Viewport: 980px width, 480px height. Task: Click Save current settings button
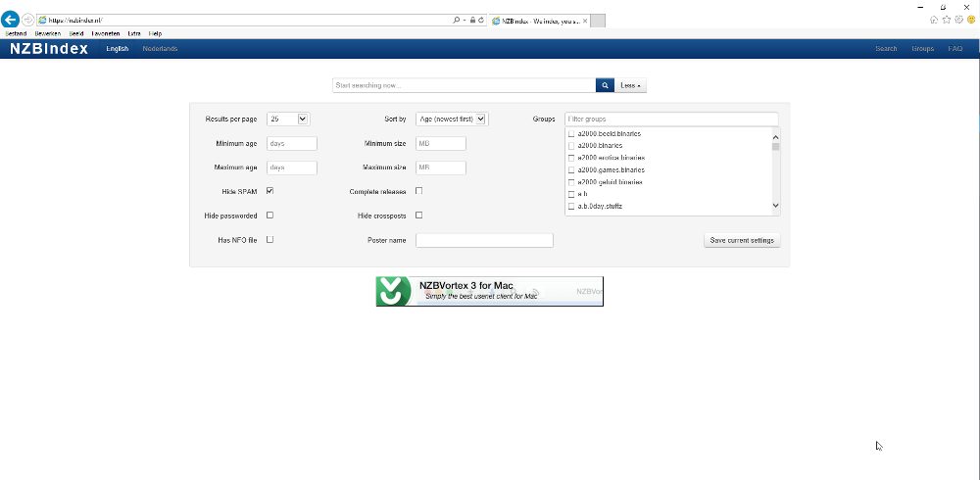pyautogui.click(x=742, y=240)
